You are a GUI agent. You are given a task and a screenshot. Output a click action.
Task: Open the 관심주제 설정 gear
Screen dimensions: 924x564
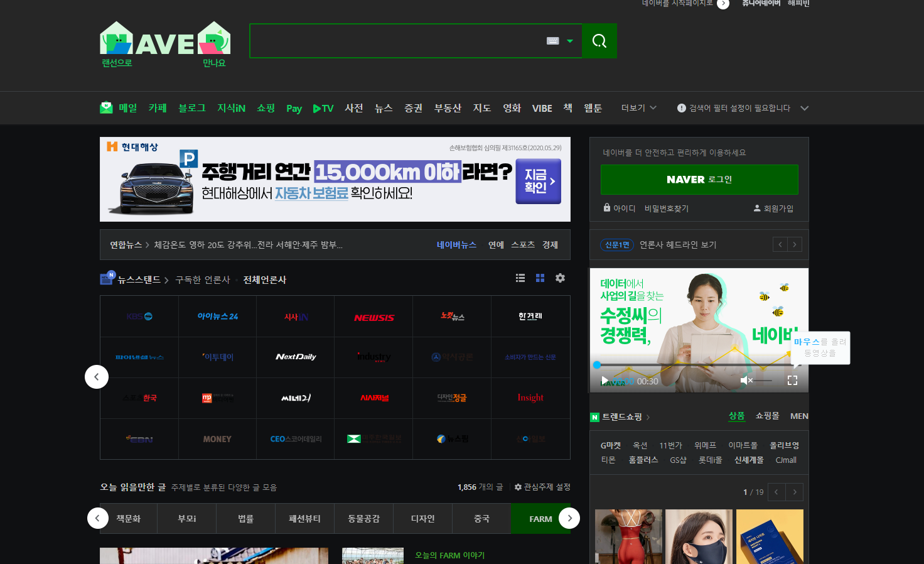pos(518,487)
